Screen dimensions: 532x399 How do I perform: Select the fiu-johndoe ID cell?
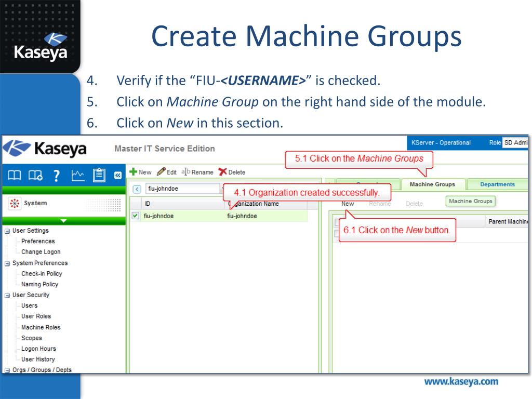click(x=158, y=216)
